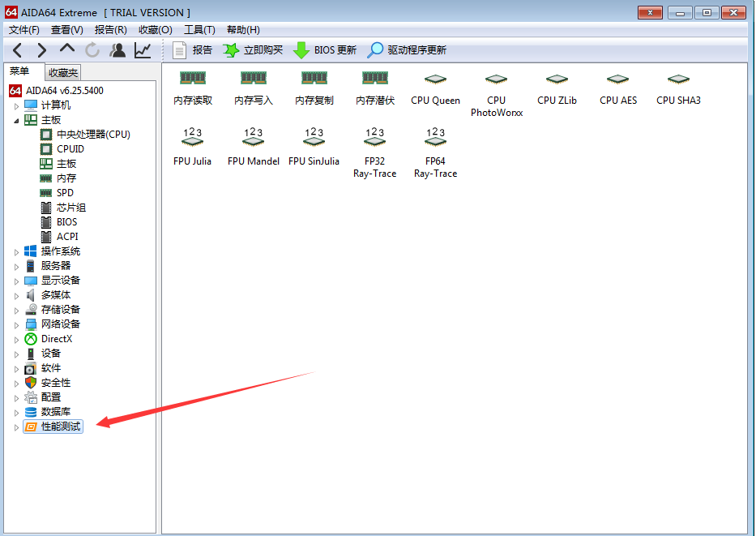The height and width of the screenshot is (536, 756).
Task: Switch to the 收藏夹 favorites tab
Action: pyautogui.click(x=63, y=73)
